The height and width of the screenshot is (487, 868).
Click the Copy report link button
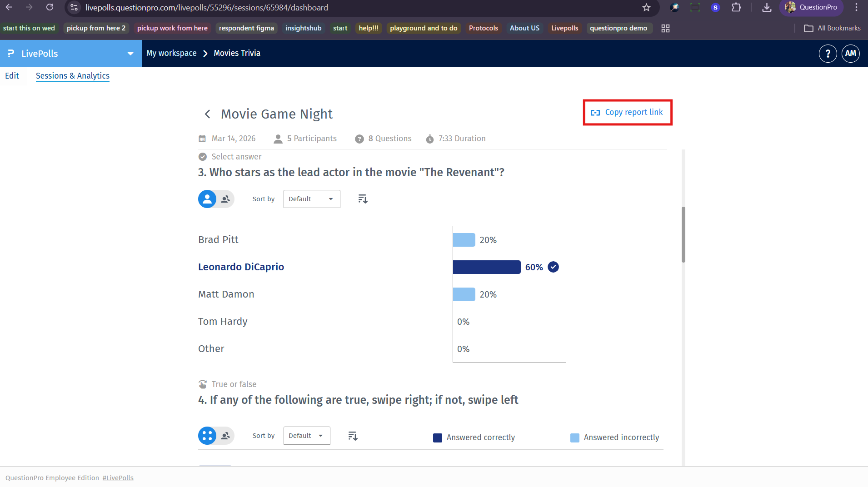pos(627,112)
